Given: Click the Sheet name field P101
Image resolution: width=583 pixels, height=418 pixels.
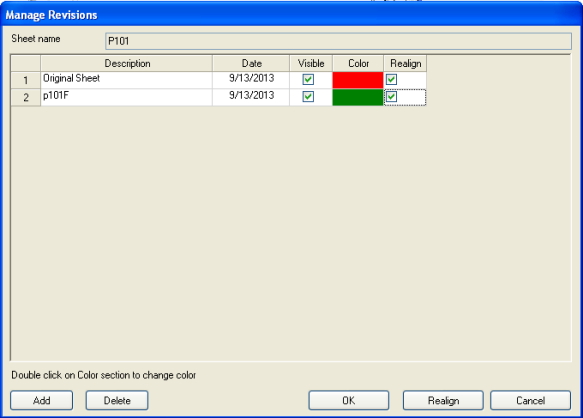Looking at the screenshot, I should (x=338, y=41).
